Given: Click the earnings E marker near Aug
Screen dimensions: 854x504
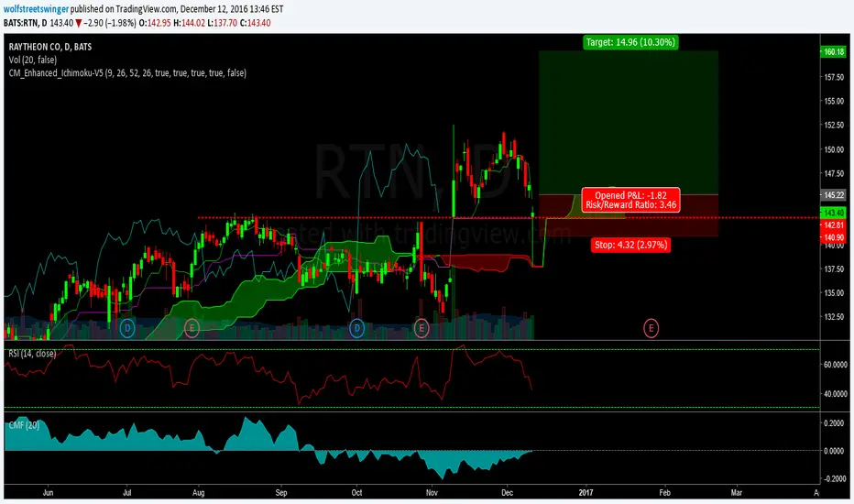Looking at the screenshot, I should [192, 328].
